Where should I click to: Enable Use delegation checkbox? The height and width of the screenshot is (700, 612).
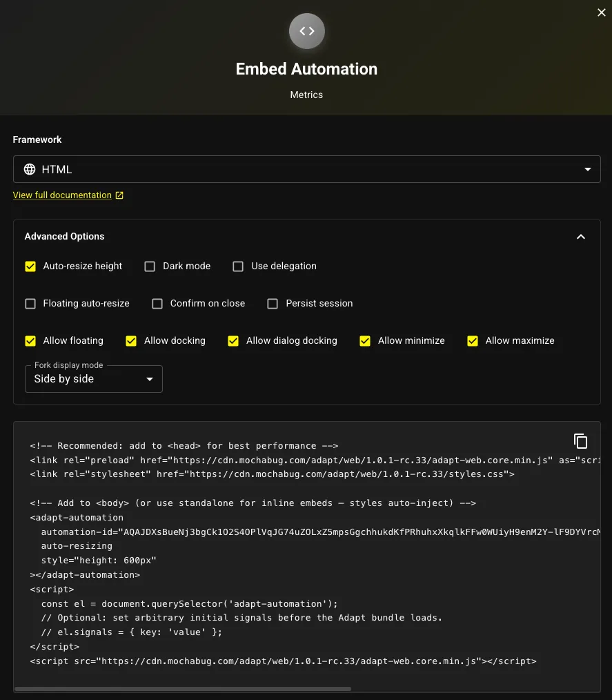[x=238, y=266]
